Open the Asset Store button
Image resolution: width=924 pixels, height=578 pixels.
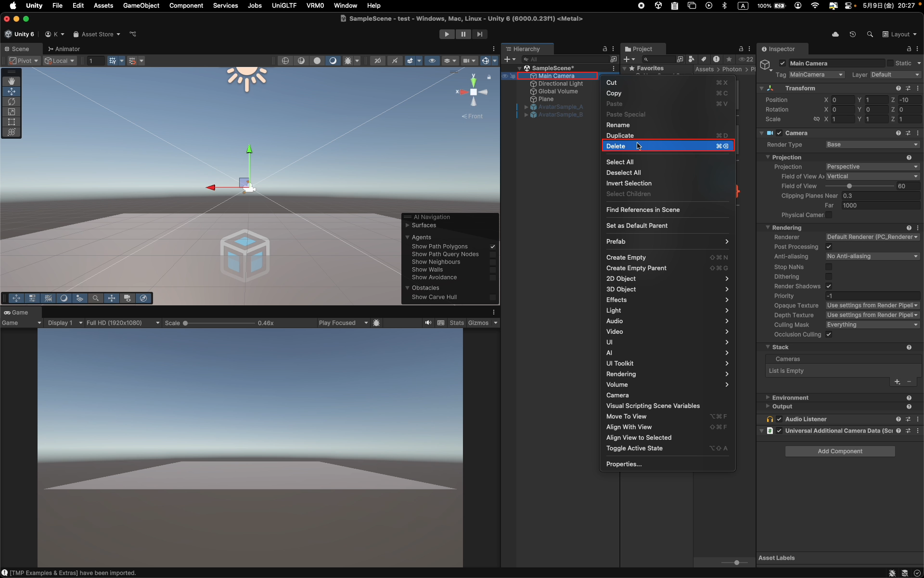tap(97, 34)
